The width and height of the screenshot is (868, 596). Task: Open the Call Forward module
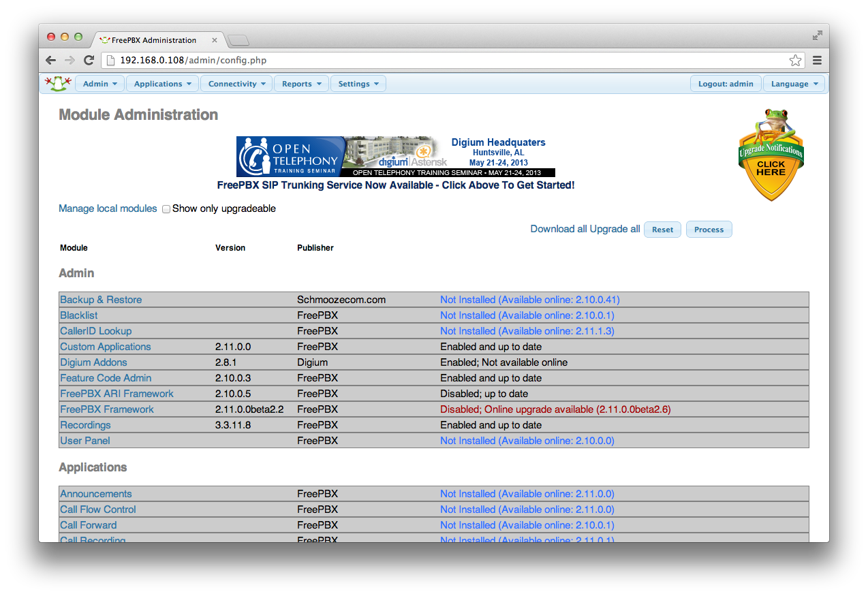click(x=89, y=525)
